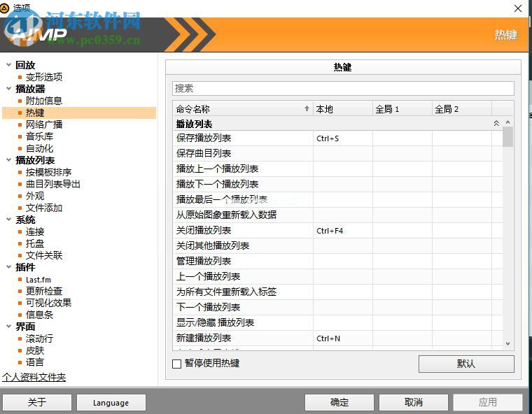Select the 播放上一个播放列表 row
This screenshot has height=414, width=532.
click(x=337, y=169)
